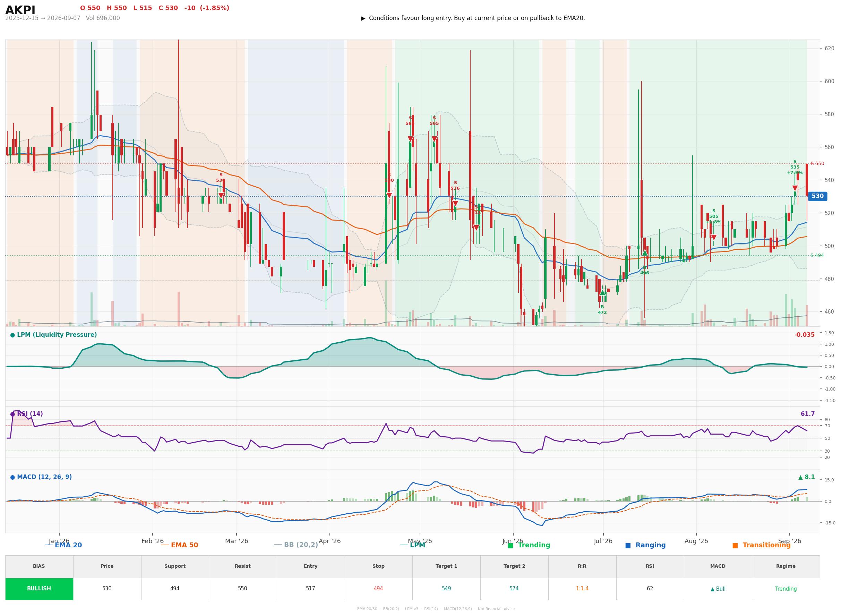The width and height of the screenshot is (841, 616).
Task: Select the EMA 50 legend entry
Action: click(180, 545)
